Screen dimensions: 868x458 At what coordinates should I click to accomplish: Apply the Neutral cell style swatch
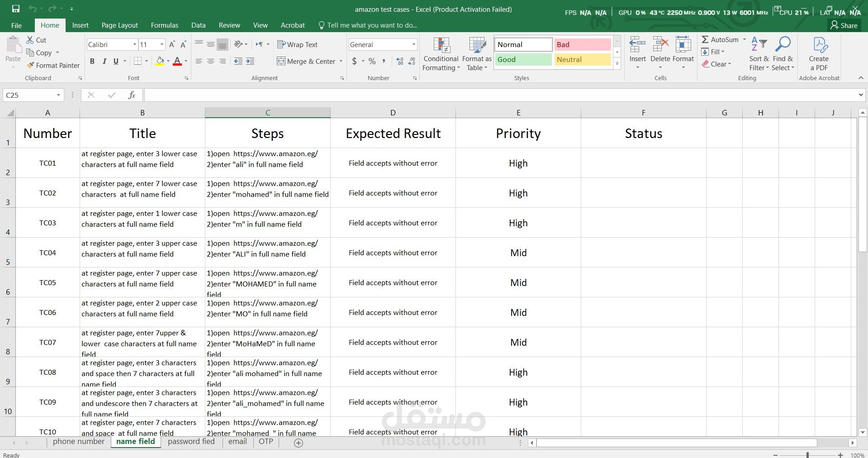pyautogui.click(x=583, y=59)
